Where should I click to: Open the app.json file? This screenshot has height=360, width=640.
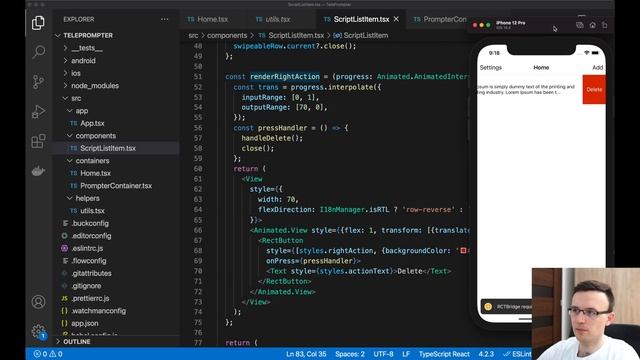pos(84,323)
